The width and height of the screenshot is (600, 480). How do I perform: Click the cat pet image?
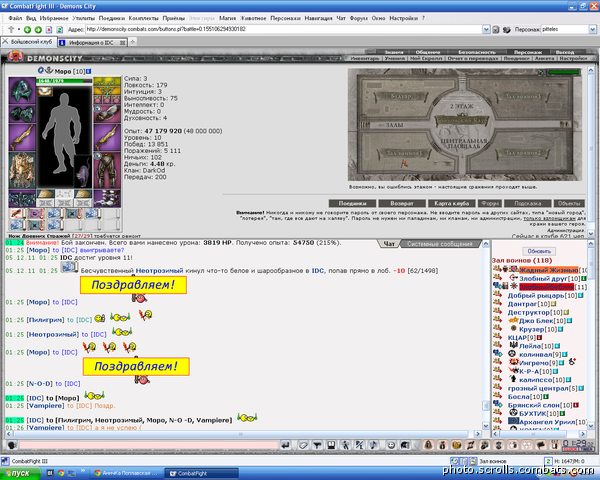point(83,171)
